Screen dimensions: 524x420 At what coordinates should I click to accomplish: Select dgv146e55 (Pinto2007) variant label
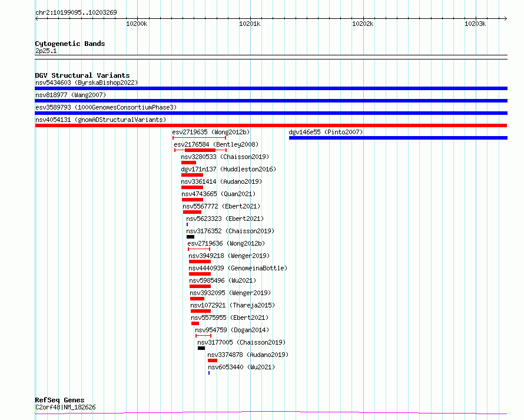tap(326, 132)
